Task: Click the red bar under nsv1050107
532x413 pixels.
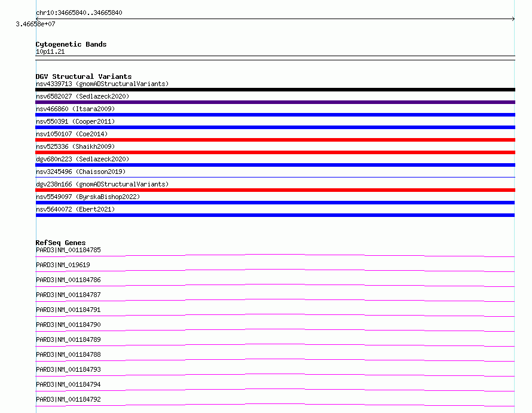Action: [x=275, y=140]
